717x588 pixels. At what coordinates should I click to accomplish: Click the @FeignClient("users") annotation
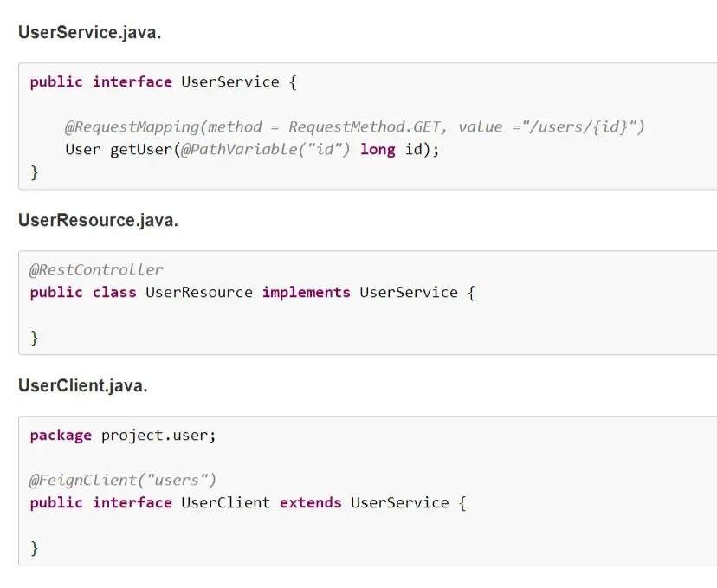click(x=123, y=480)
